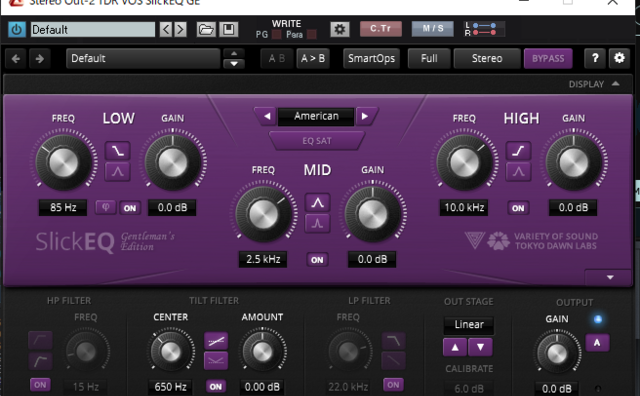
Task: Click the M/S button
Action: pyautogui.click(x=433, y=29)
